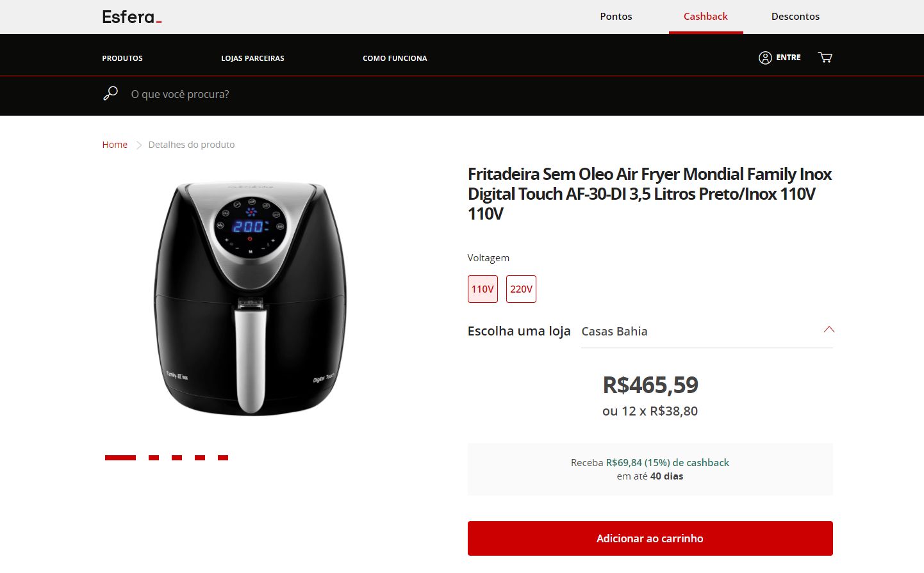Open the shopping cart icon
The width and height of the screenshot is (924, 573).
point(825,58)
